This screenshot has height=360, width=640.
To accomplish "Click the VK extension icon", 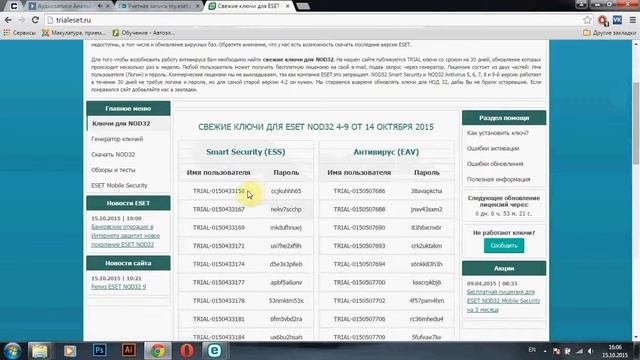I will pyautogui.click(x=617, y=20).
